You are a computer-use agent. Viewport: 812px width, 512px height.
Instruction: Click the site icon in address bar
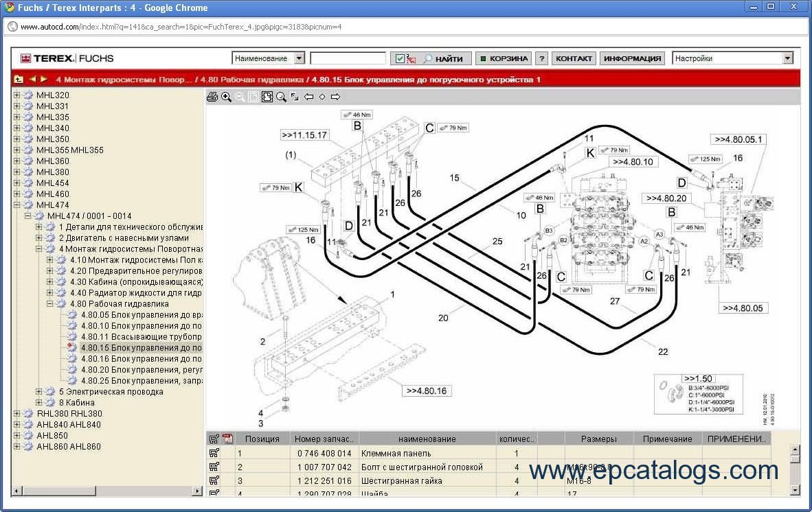(13, 26)
